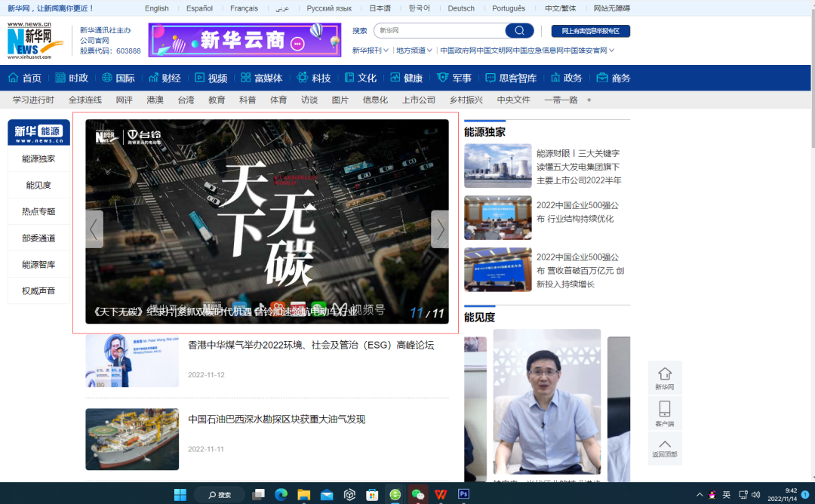Open WeChat from taskbar
The image size is (815, 504).
[x=418, y=495]
